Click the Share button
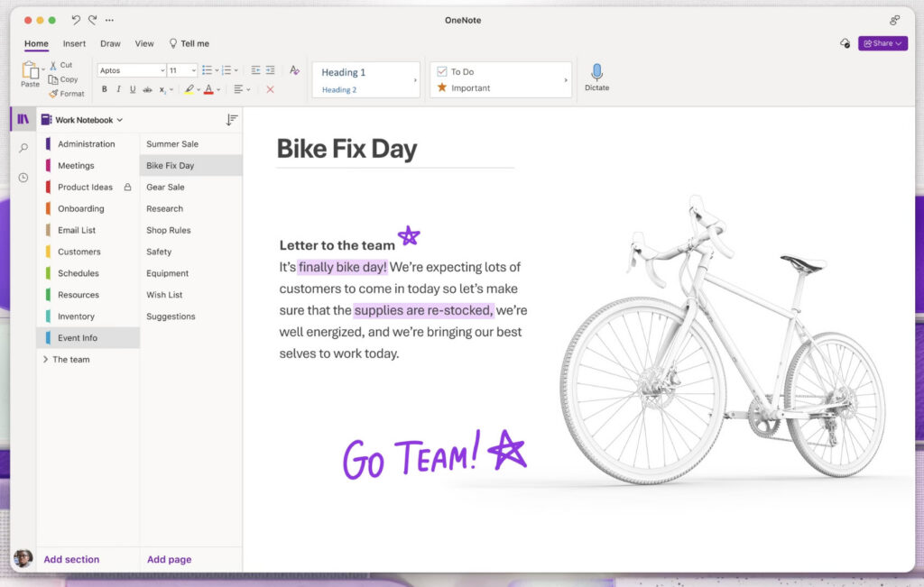The height and width of the screenshot is (587, 924). pyautogui.click(x=882, y=43)
